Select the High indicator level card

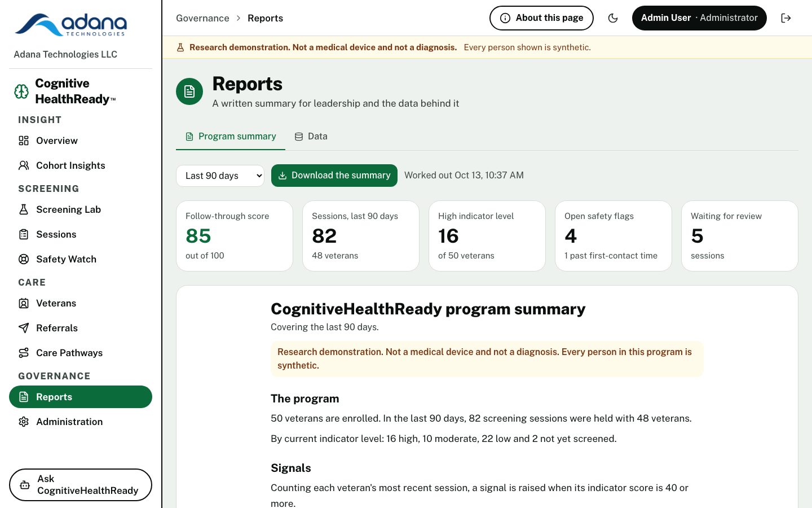(487, 236)
